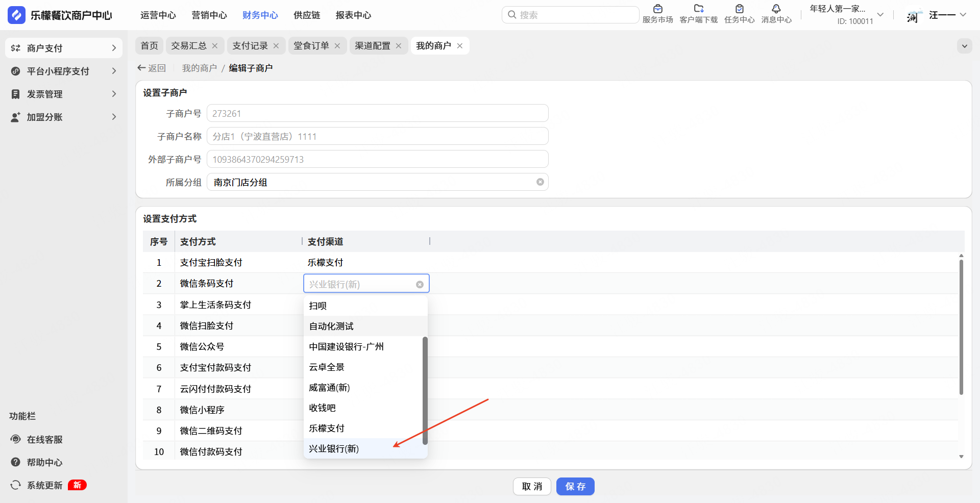Image resolution: width=980 pixels, height=503 pixels.
Task: Click the 子商户名称 input field
Action: click(x=377, y=136)
